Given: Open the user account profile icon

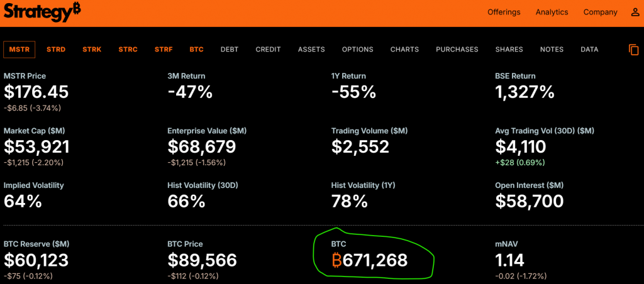Looking at the screenshot, I should click(x=635, y=13).
